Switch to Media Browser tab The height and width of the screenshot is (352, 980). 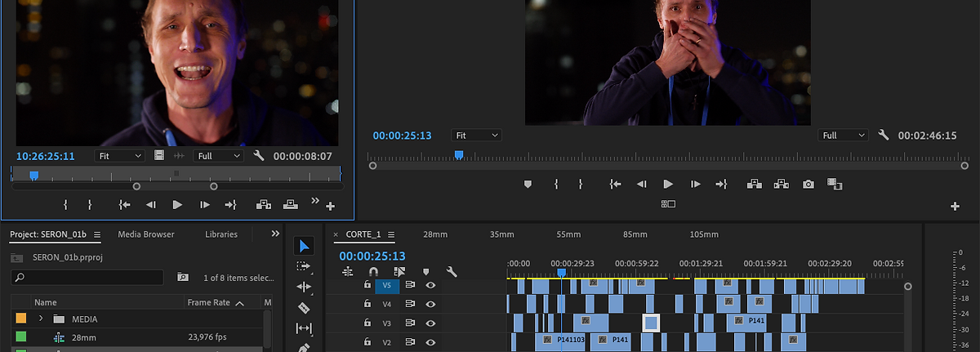coord(146,234)
